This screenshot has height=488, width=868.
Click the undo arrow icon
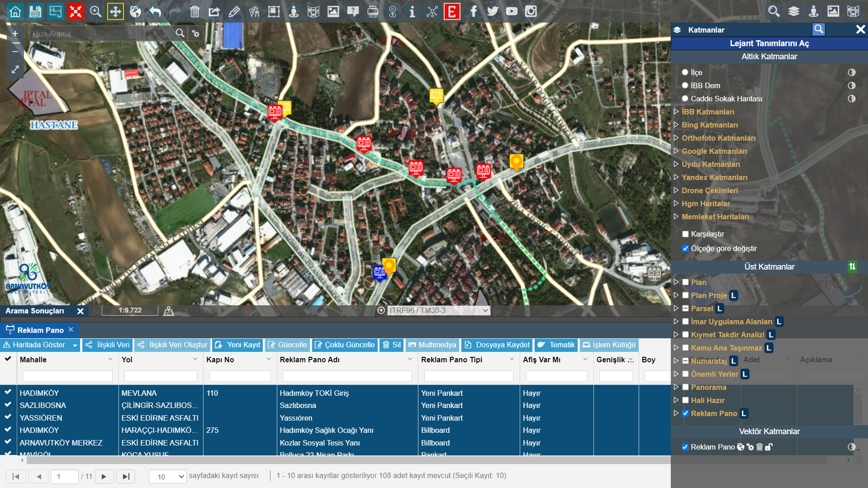155,11
